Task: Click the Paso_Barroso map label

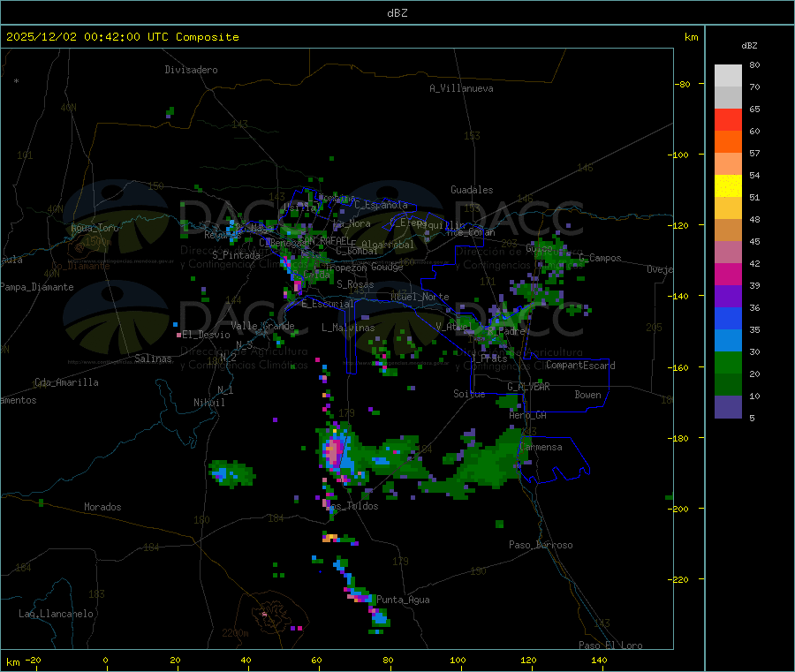Action: 541,545
